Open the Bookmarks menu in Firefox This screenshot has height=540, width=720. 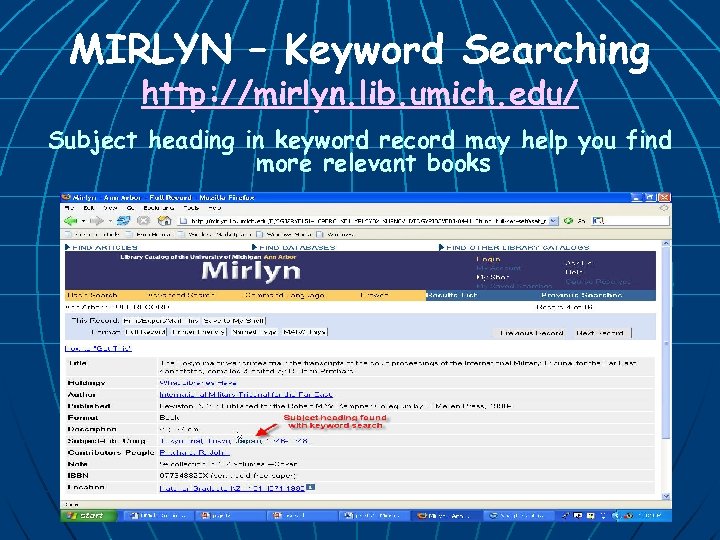point(159,208)
